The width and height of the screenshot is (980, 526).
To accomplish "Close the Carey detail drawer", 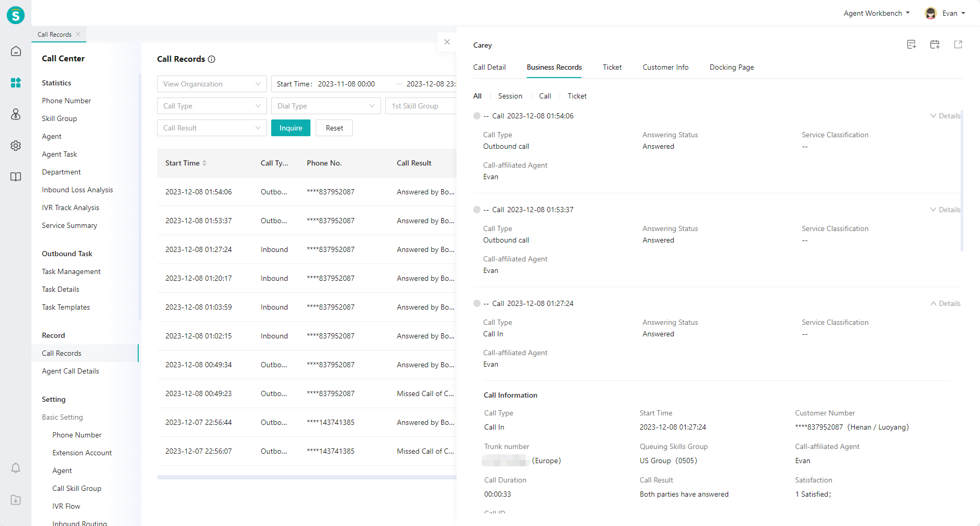I will coord(447,42).
